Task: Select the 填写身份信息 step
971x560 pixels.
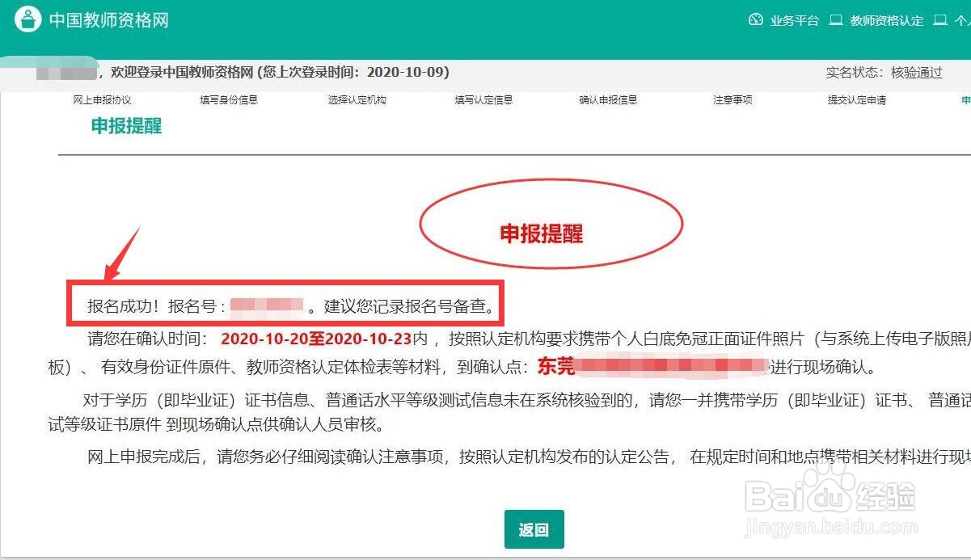Action: click(229, 99)
